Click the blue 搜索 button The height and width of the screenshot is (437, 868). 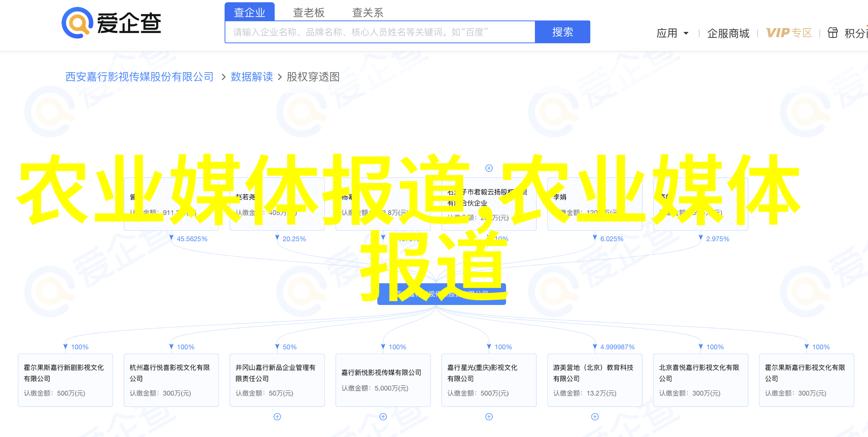coord(562,32)
